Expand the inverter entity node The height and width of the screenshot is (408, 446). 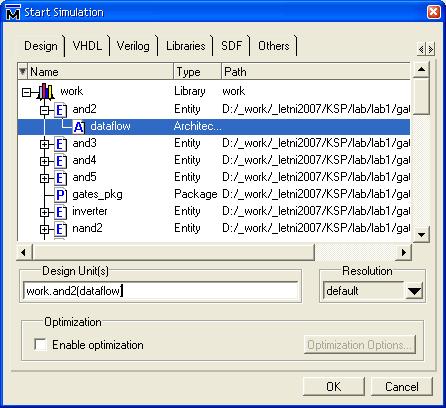tap(44, 212)
